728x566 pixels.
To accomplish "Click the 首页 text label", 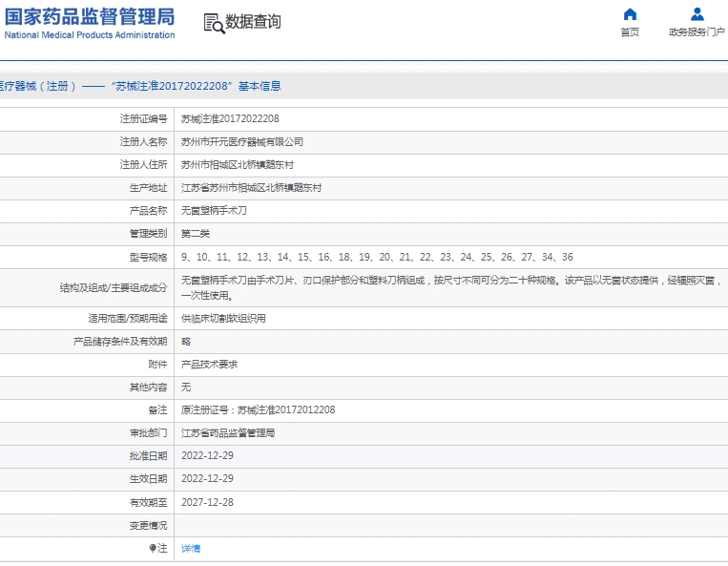I will 630,32.
